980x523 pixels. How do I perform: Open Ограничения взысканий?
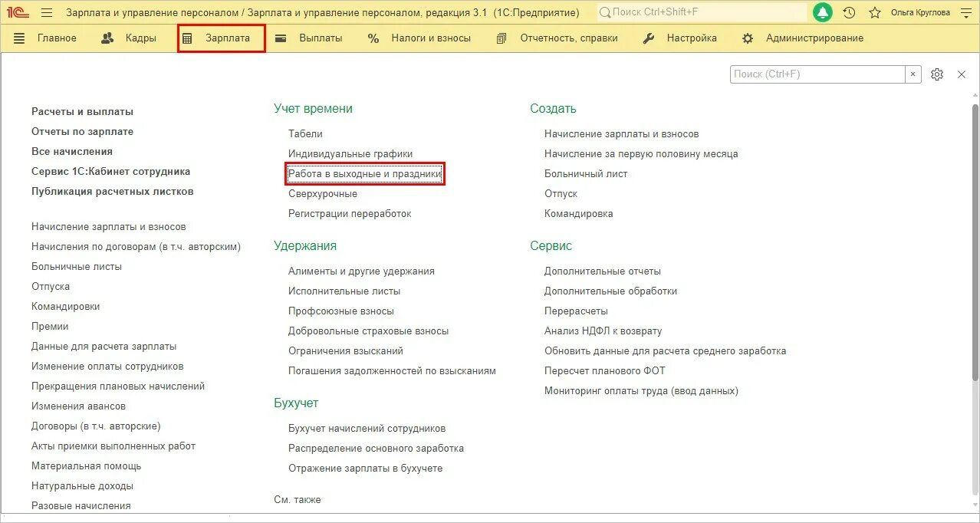(x=346, y=351)
